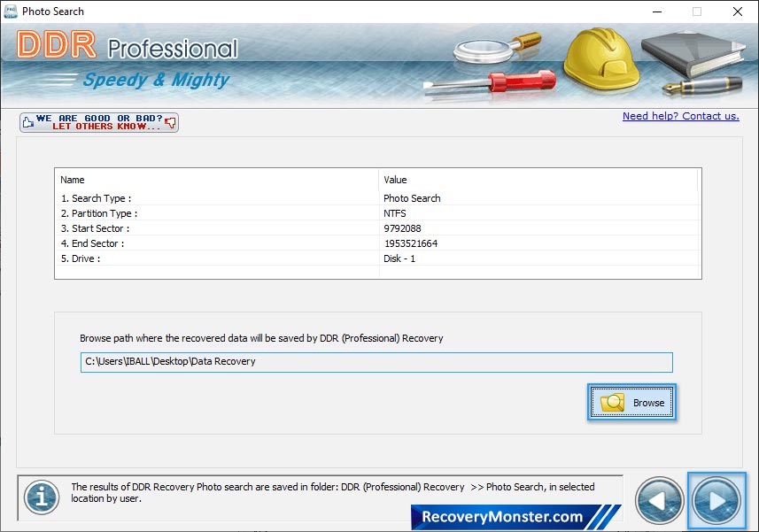Click the 'We are good or bad?' feedback banner
The image size is (759, 532).
coord(99,122)
